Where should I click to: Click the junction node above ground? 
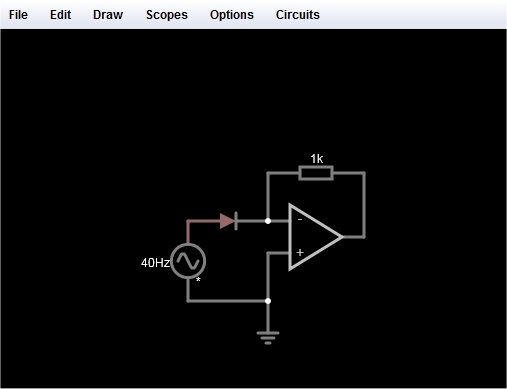268,301
